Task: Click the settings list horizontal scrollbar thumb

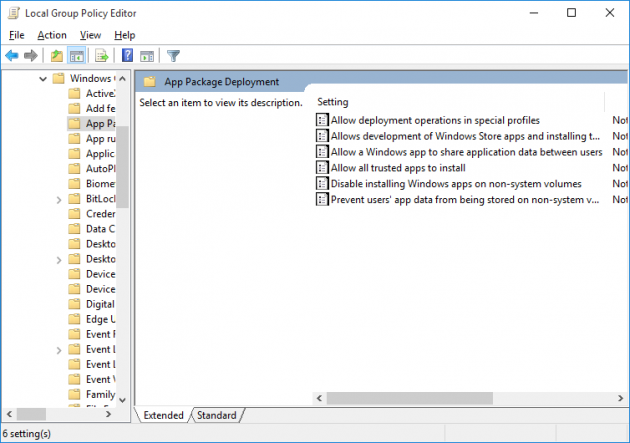Action: 409,398
